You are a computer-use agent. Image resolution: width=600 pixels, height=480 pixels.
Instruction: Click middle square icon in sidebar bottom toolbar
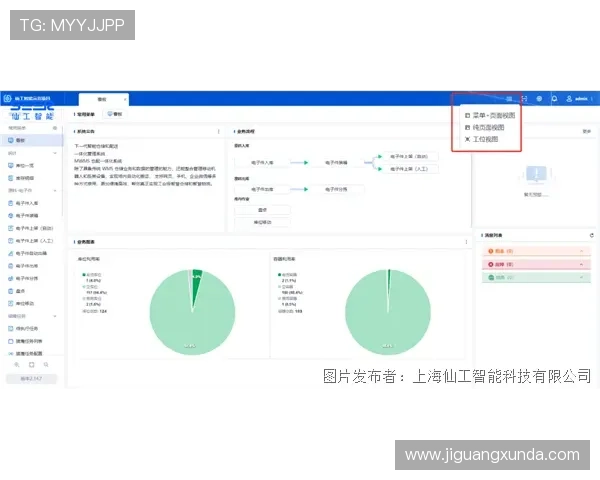click(31, 365)
